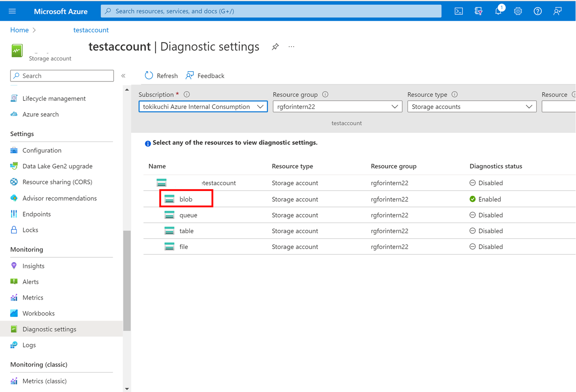Pin Diagnostic settings page icon

(x=275, y=47)
